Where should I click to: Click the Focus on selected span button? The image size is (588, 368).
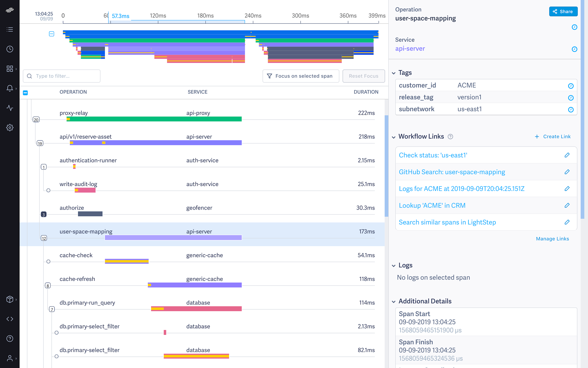click(301, 76)
